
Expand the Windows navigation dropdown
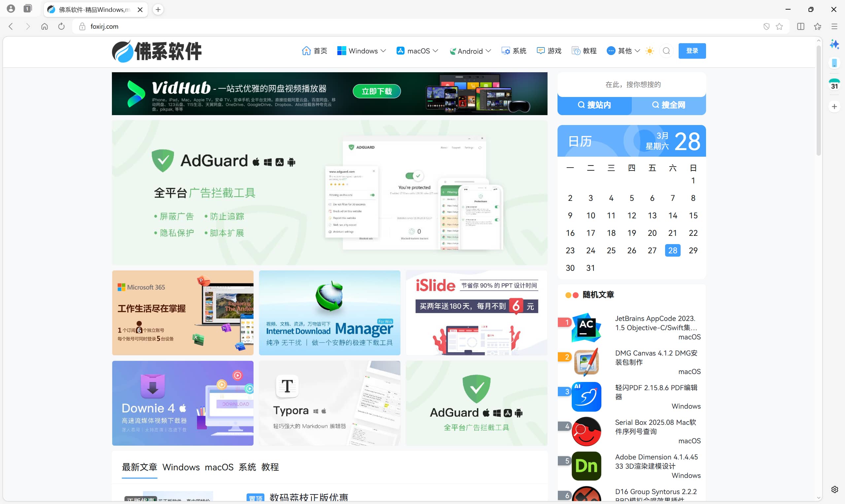361,51
